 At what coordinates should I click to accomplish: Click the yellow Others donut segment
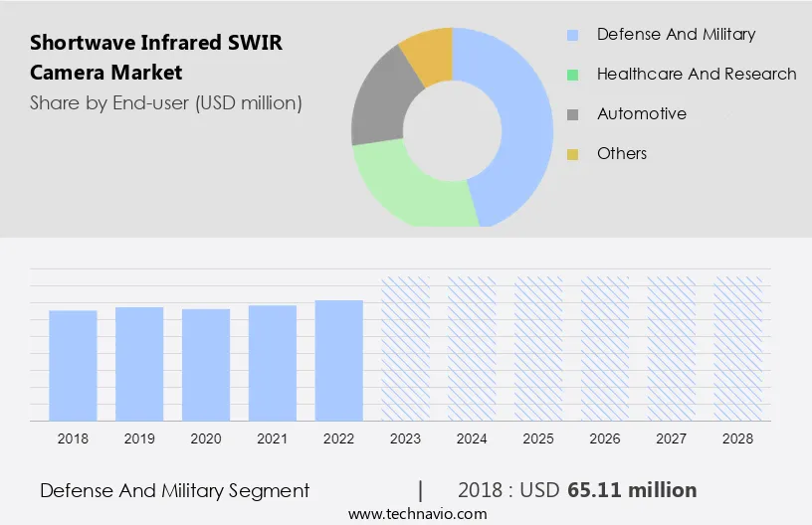point(428,52)
